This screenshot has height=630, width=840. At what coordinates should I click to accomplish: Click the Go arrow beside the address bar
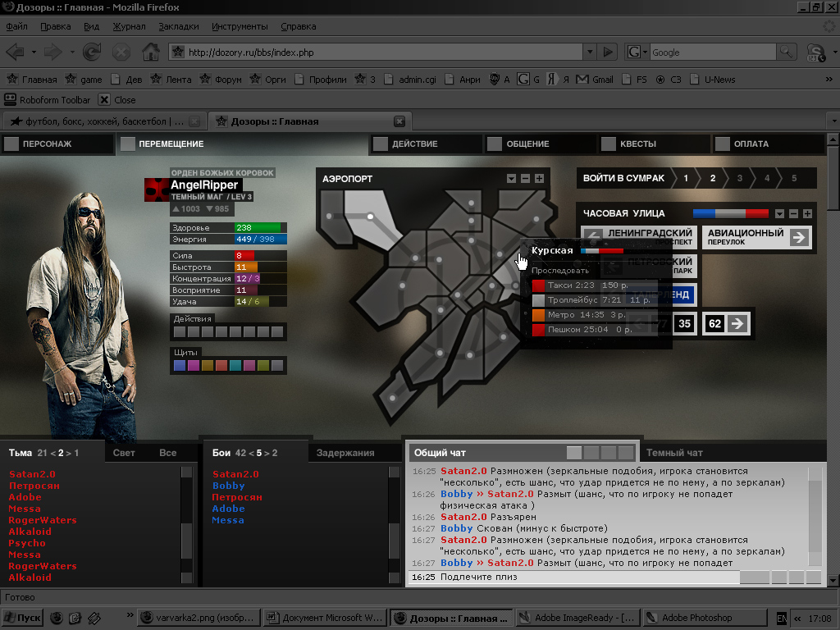tap(608, 52)
